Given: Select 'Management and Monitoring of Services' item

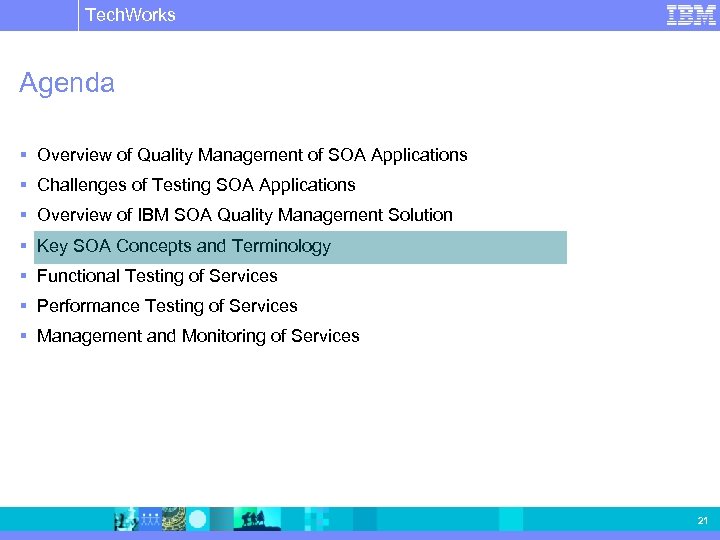Looking at the screenshot, I should (x=198, y=336).
